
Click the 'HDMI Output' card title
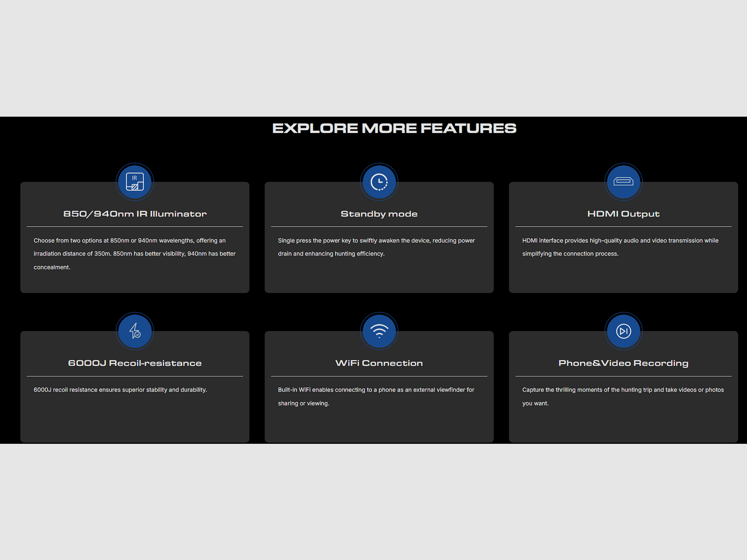pos(623,214)
